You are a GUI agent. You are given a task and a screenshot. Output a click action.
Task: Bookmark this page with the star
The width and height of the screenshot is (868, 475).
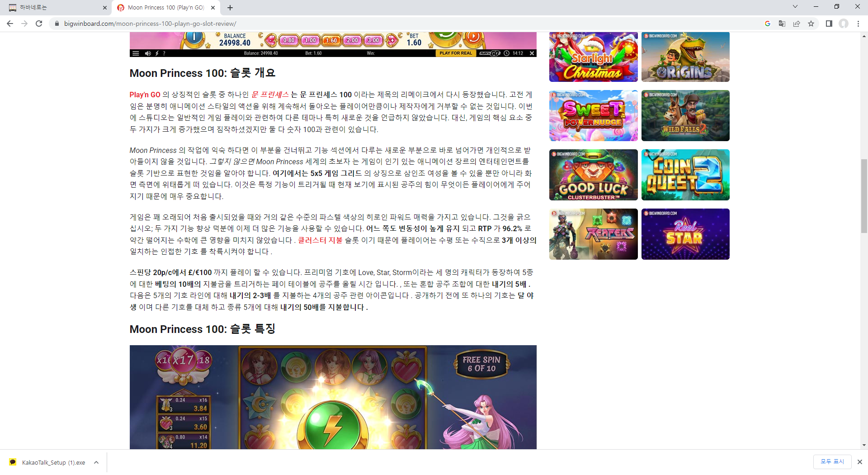[x=811, y=24]
